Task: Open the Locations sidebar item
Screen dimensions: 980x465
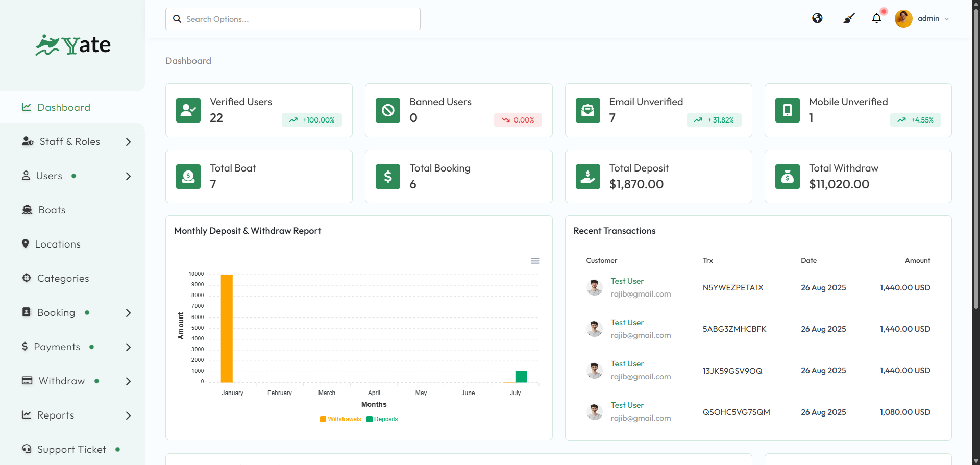Action: [x=57, y=244]
